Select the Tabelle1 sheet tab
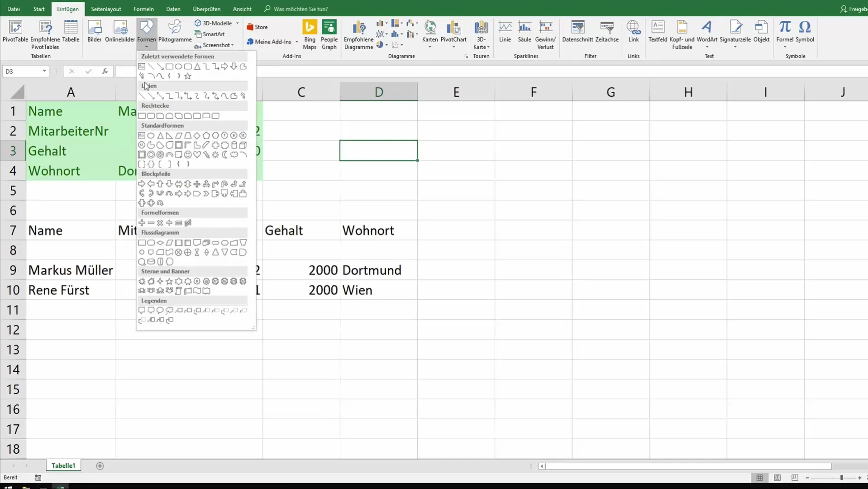 point(63,465)
